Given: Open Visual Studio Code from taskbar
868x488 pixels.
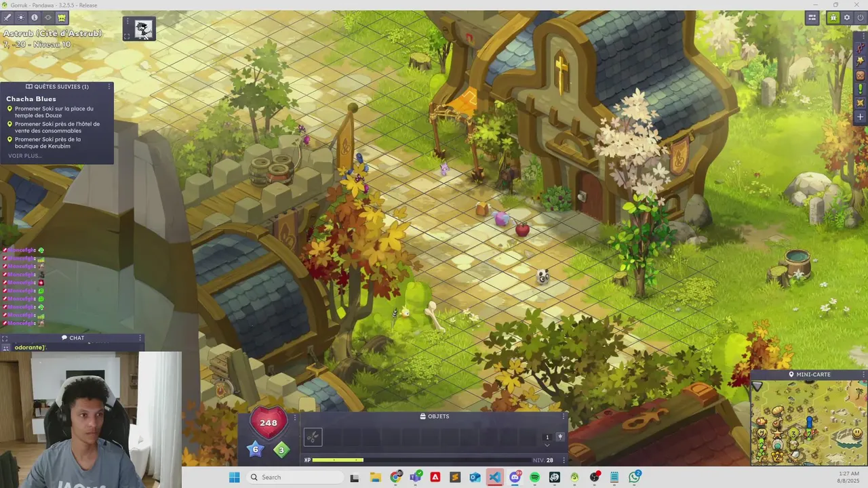Looking at the screenshot, I should tap(495, 477).
